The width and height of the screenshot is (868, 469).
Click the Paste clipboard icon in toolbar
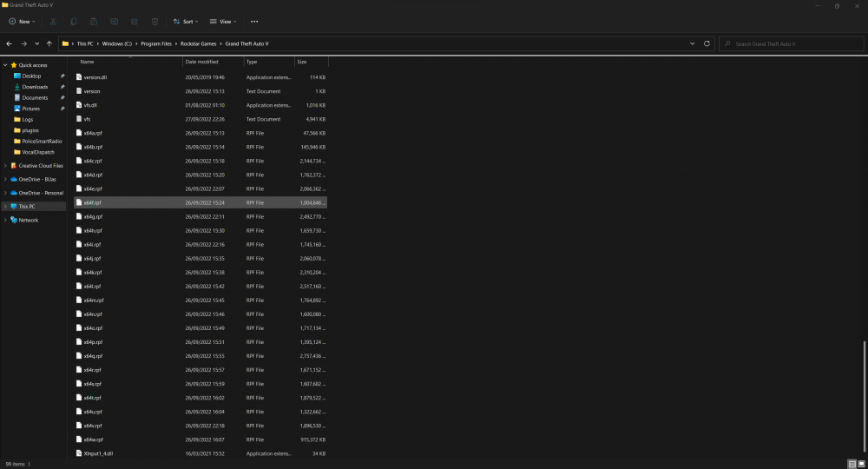coord(94,22)
